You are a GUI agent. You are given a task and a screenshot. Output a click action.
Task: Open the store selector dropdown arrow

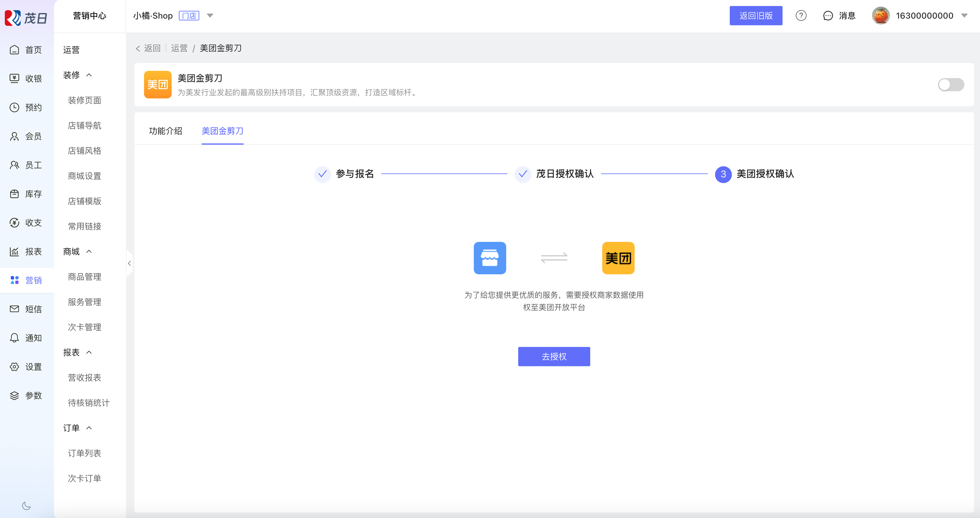210,16
